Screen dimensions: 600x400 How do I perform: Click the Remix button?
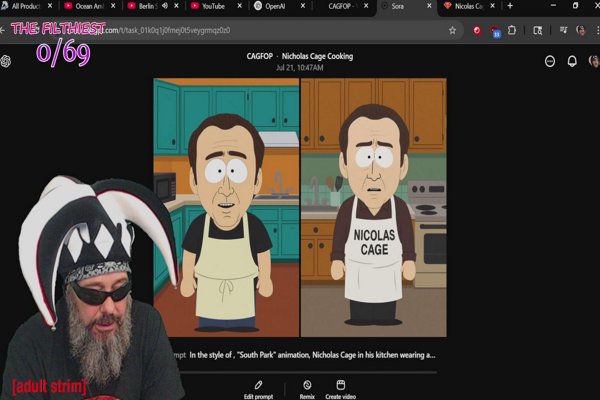coord(307,390)
